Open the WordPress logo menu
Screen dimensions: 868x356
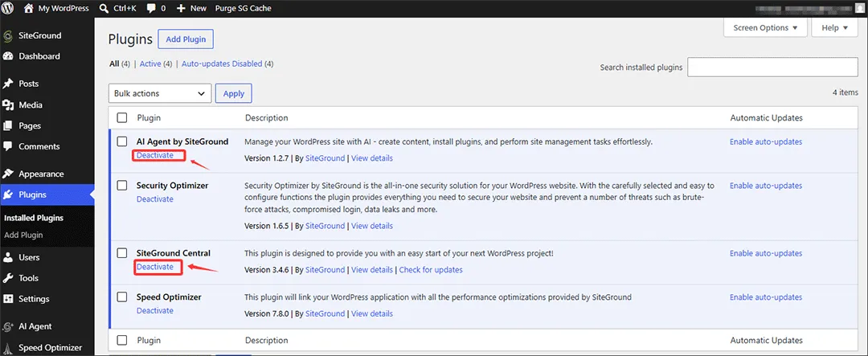point(9,8)
